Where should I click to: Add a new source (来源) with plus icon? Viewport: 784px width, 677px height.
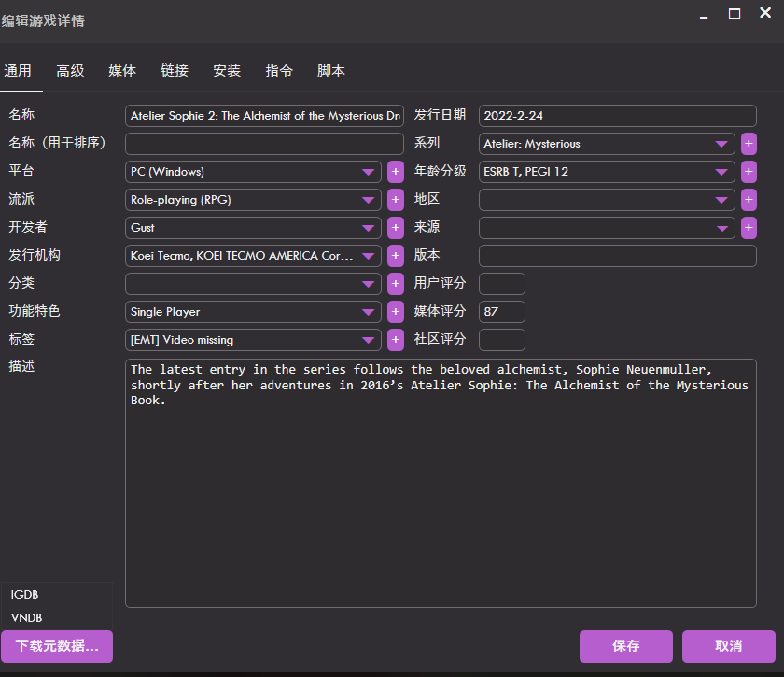pos(749,228)
